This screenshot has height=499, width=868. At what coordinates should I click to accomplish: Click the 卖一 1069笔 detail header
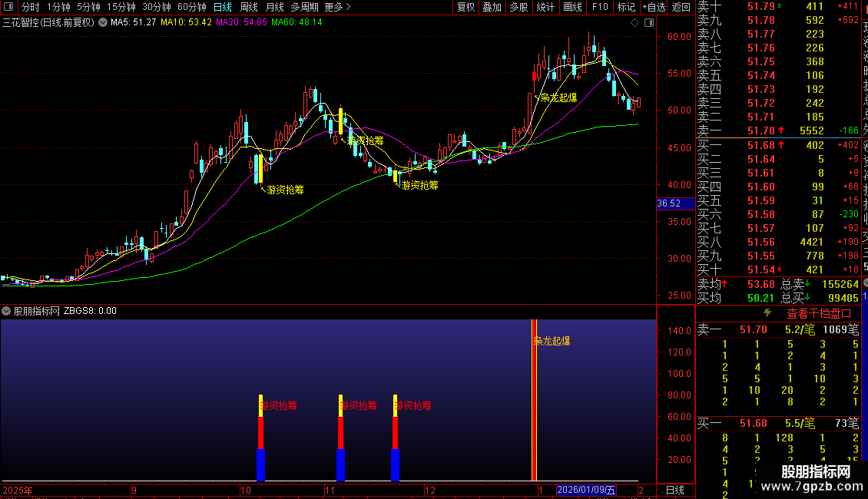pos(778,330)
